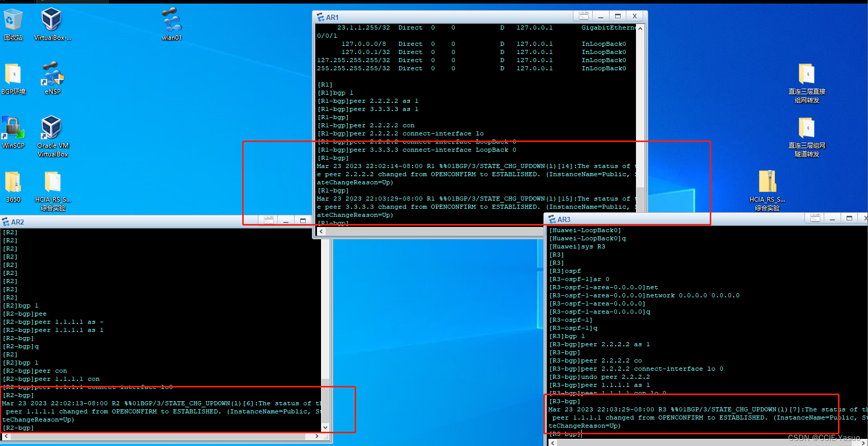This screenshot has width=868, height=446.
Task: Click AR3 line 'peer 2.2.2.2 as 1'
Action: pyautogui.click(x=599, y=344)
